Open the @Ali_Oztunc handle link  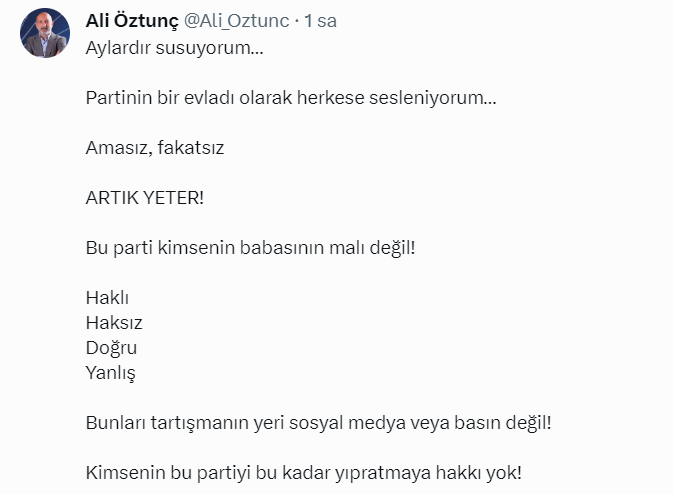(x=236, y=21)
